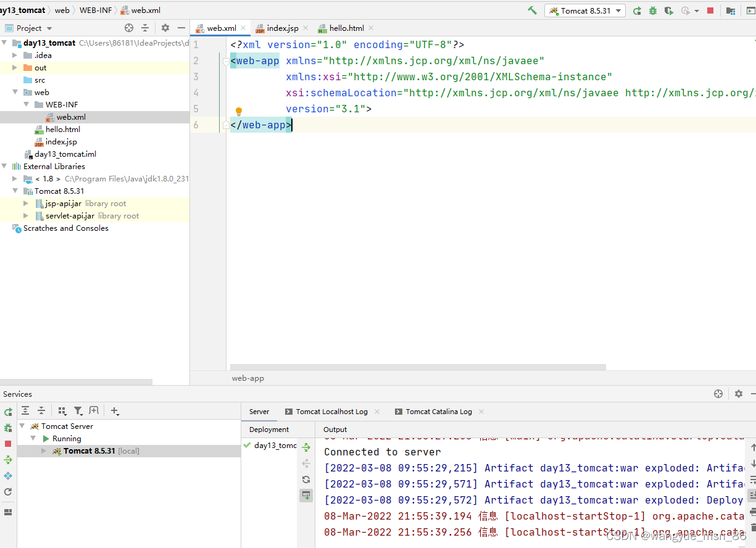
Task: Collapse External Libraries node
Action: click(4, 167)
